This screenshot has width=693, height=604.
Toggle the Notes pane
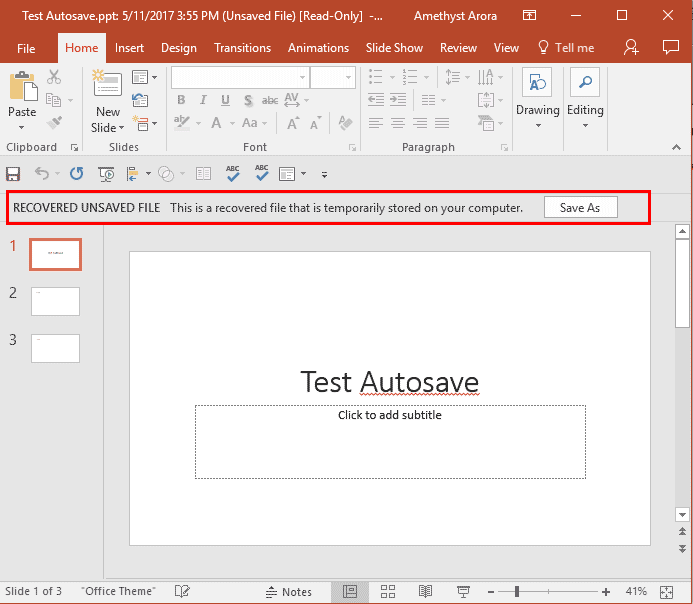[x=289, y=592]
